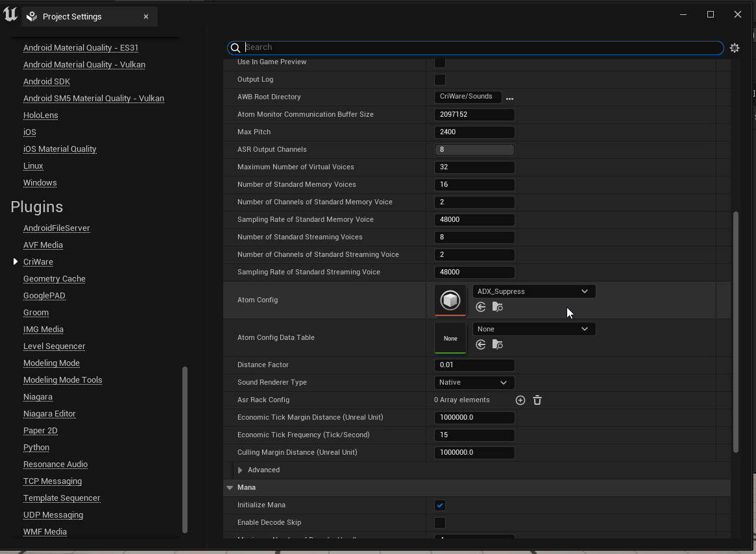Click the search magnifier icon
This screenshot has width=756, height=554.
coord(236,47)
